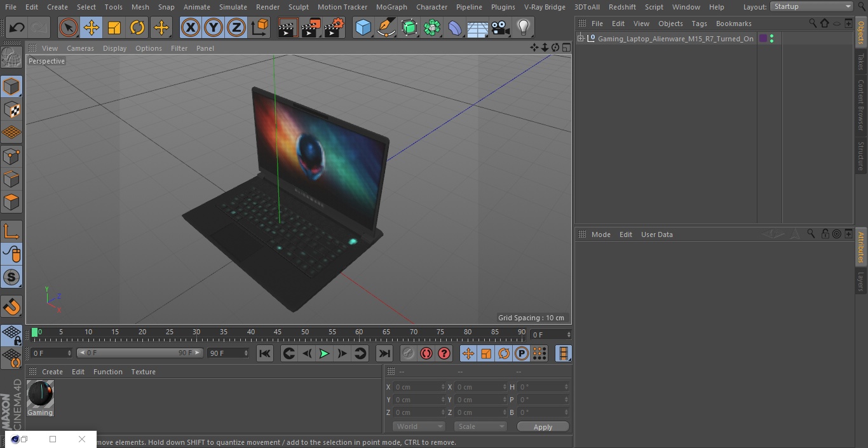Screen dimensions: 868x448
Task: Switch to Texture mode
Action: (11, 109)
